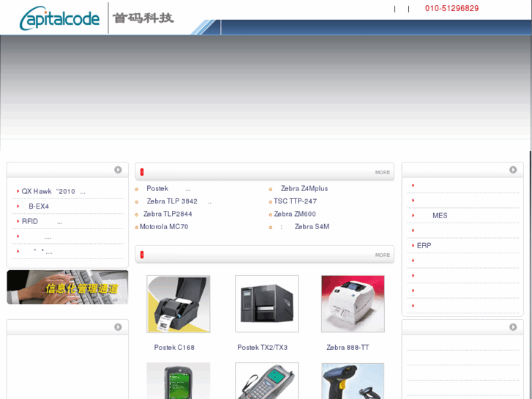Click the 信息化管理通道 keyboard banner
Screen dimensions: 532x399
click(67, 287)
